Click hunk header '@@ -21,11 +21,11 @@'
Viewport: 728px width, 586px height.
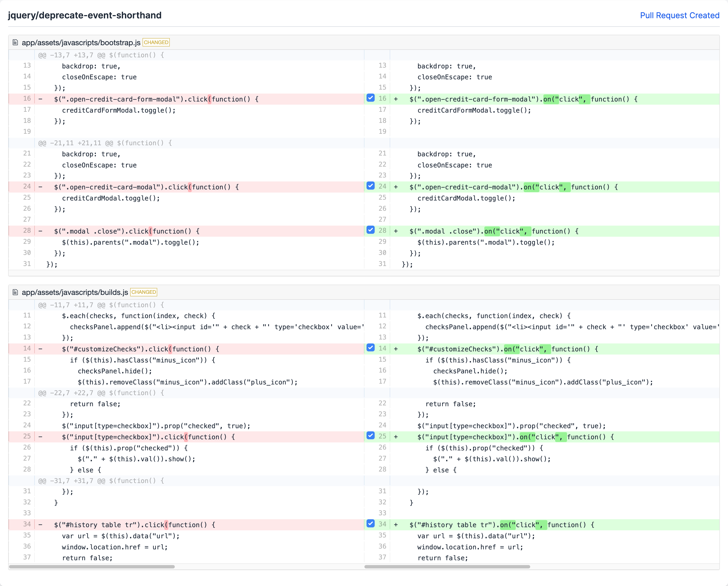pos(105,143)
